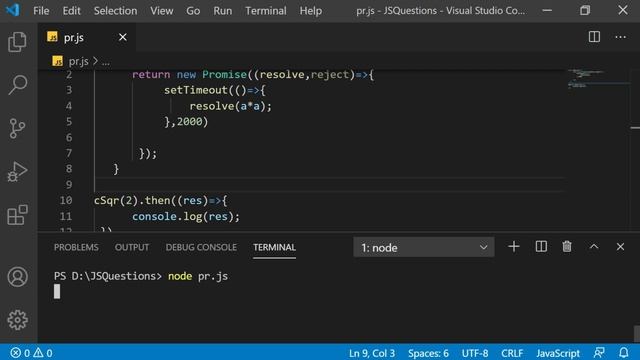The image size is (640, 360).
Task: Switch to the DEBUG CONSOLE tab
Action: [x=201, y=247]
